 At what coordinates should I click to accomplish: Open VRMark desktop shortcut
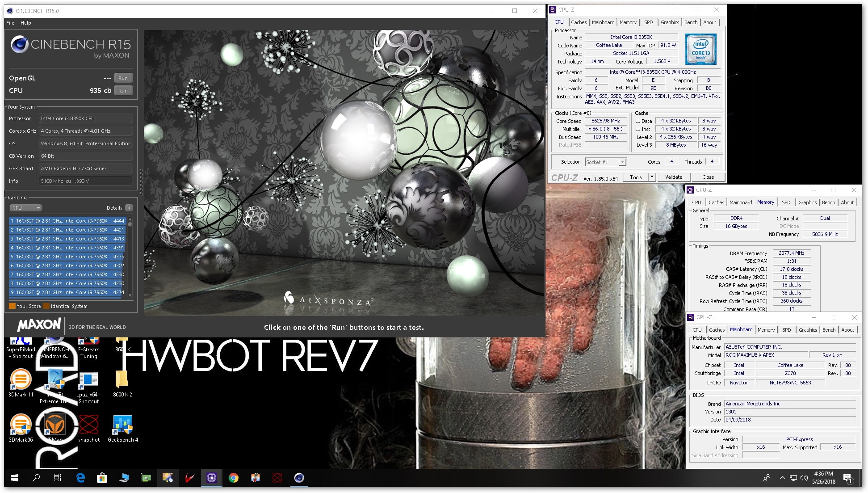tap(55, 428)
